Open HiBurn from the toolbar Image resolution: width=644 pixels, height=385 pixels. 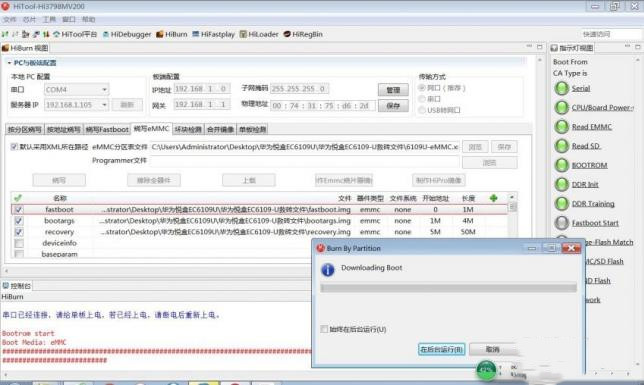point(172,34)
